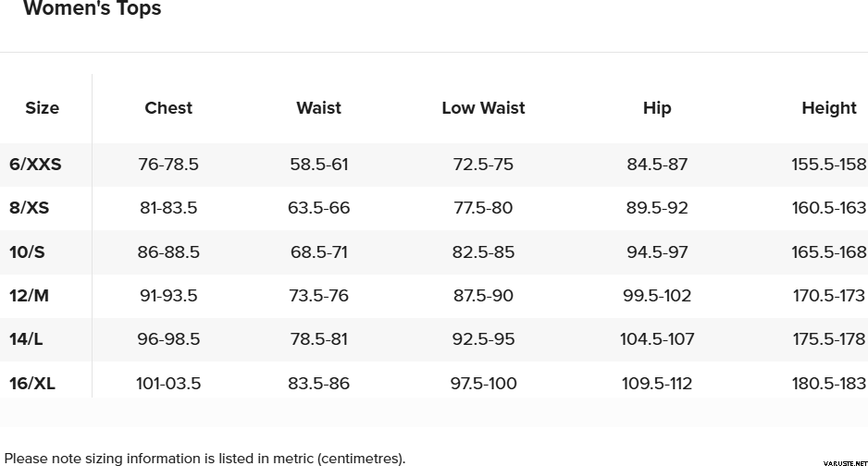The width and height of the screenshot is (868, 466).
Task: Click the Height column header
Action: (828, 108)
